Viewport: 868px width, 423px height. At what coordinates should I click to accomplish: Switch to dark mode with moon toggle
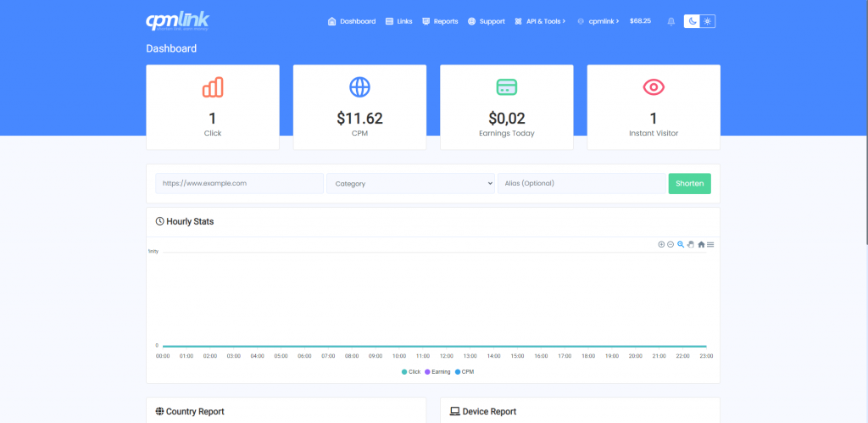(693, 21)
